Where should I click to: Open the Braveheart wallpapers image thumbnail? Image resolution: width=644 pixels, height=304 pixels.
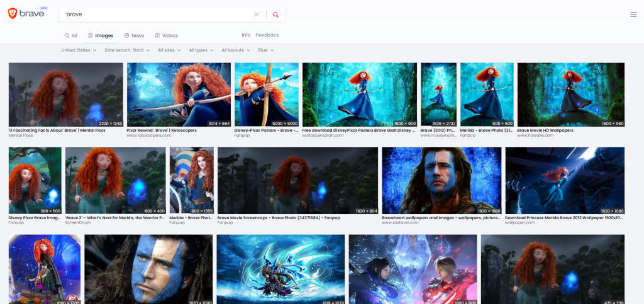point(441,180)
